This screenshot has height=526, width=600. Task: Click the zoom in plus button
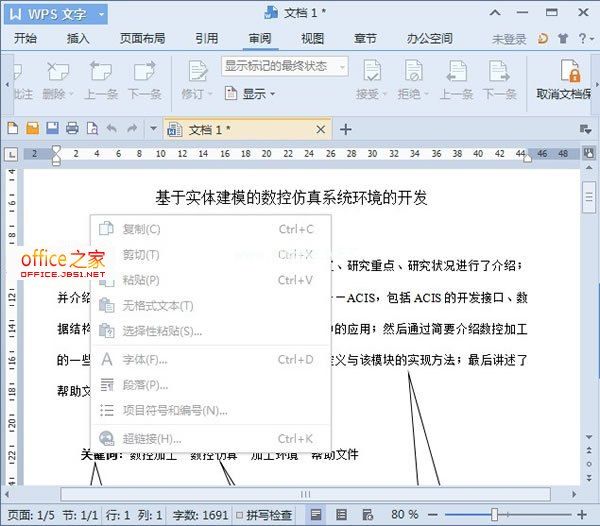(x=583, y=514)
